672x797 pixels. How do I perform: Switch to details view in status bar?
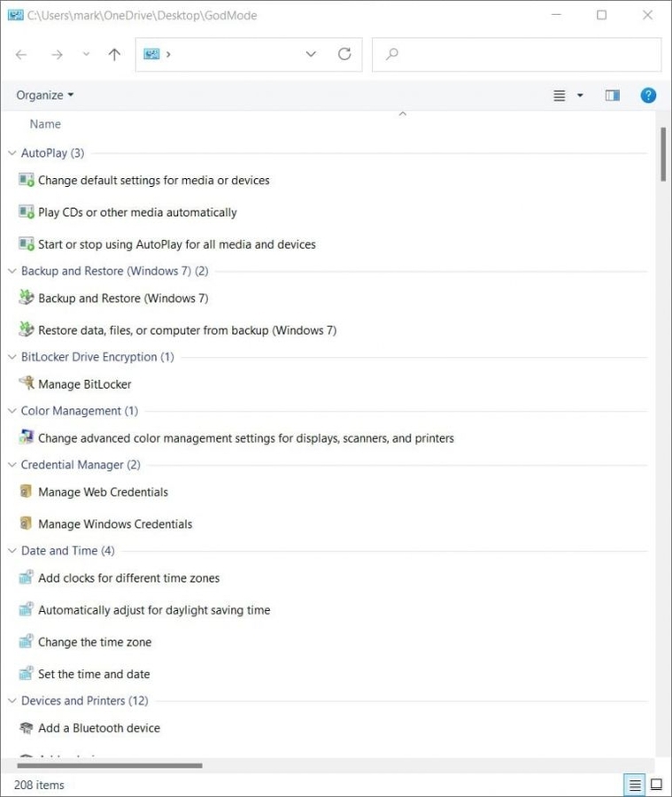coord(634,785)
